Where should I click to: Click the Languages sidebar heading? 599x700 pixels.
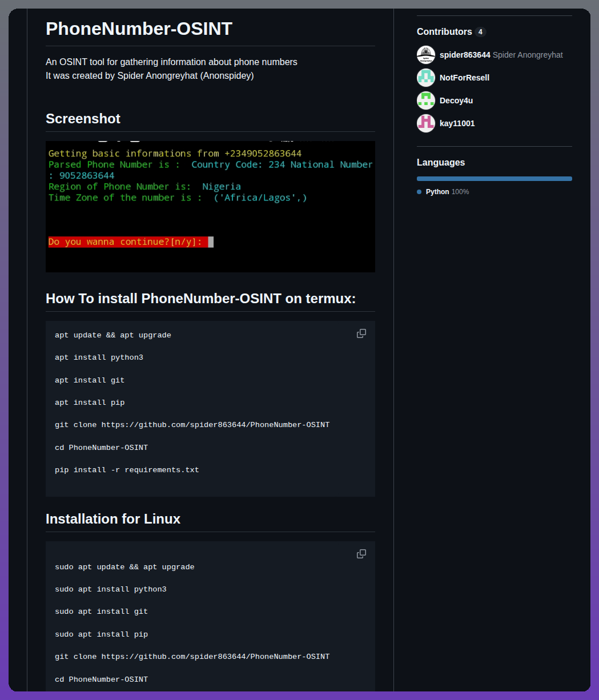(x=441, y=163)
